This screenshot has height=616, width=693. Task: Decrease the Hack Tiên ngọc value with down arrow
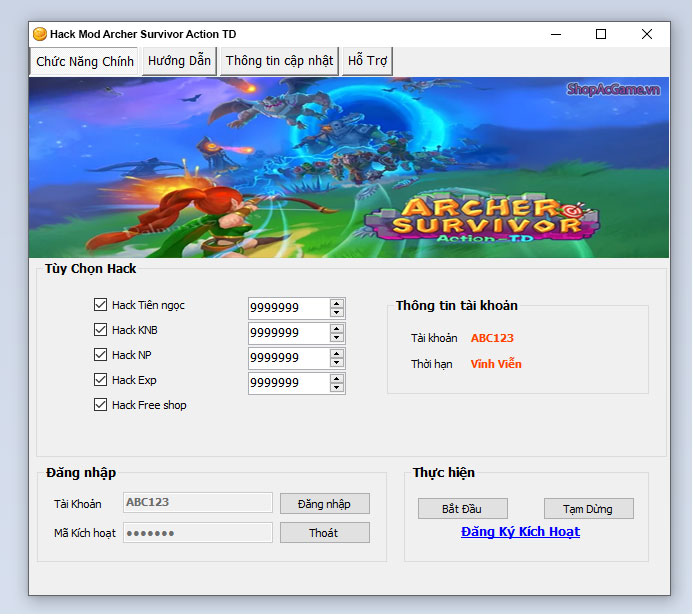click(337, 312)
